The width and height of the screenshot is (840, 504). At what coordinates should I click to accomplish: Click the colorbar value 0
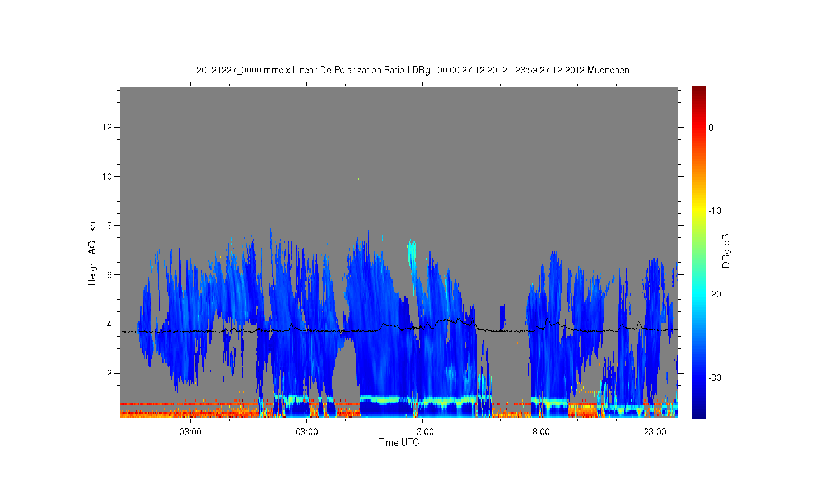point(711,128)
